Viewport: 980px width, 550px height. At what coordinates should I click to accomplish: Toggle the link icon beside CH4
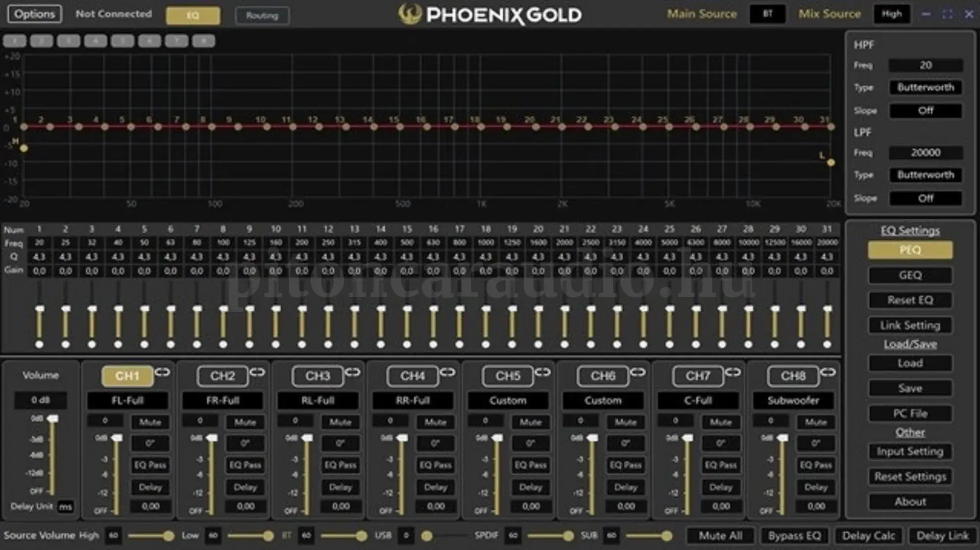(x=448, y=372)
